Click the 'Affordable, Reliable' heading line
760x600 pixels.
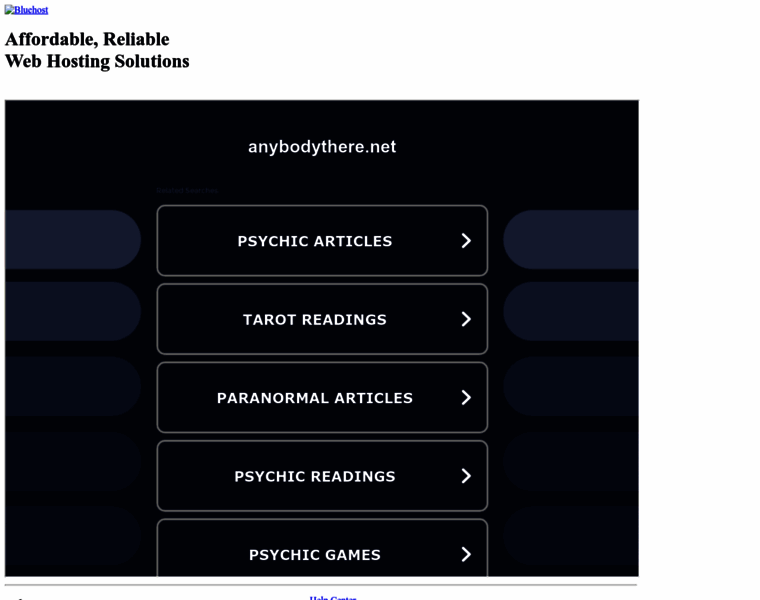pyautogui.click(x=87, y=39)
